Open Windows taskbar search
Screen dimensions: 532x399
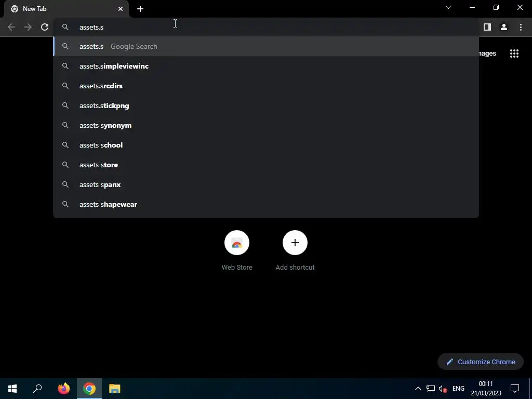tap(37, 389)
